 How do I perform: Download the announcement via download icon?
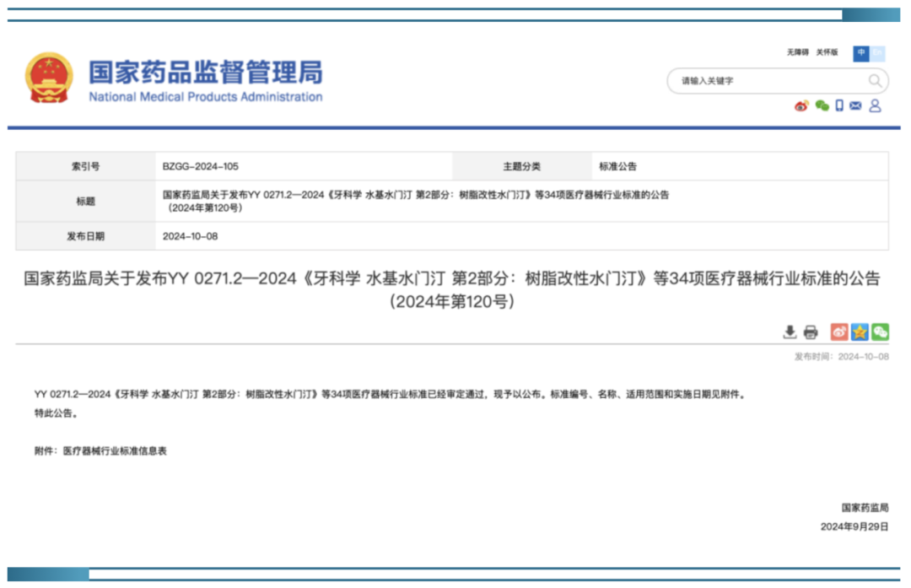(x=790, y=332)
